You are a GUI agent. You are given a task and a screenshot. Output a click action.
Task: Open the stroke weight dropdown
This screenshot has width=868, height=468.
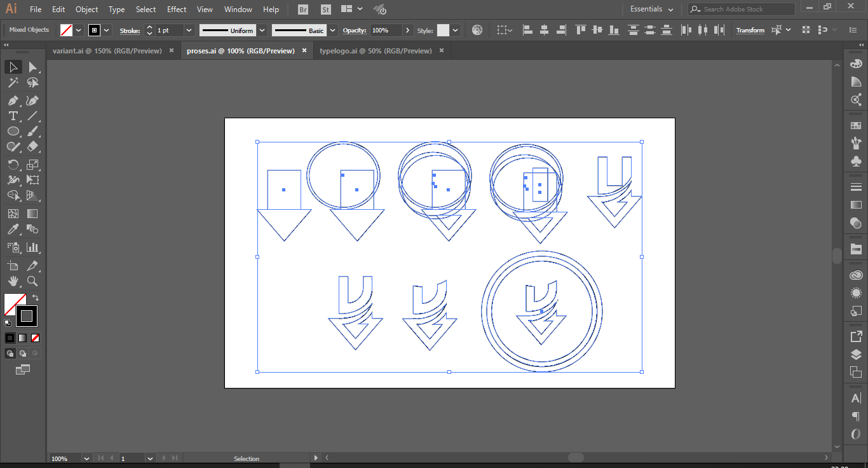click(189, 30)
